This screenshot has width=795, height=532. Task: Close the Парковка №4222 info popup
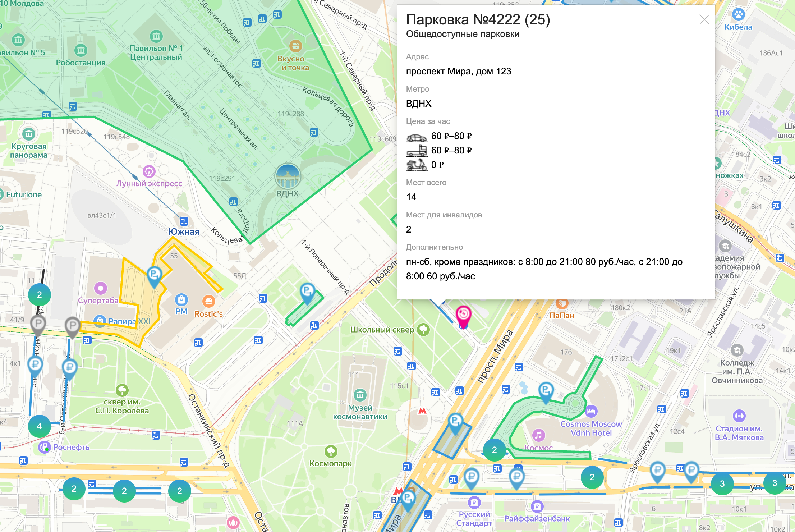[704, 19]
